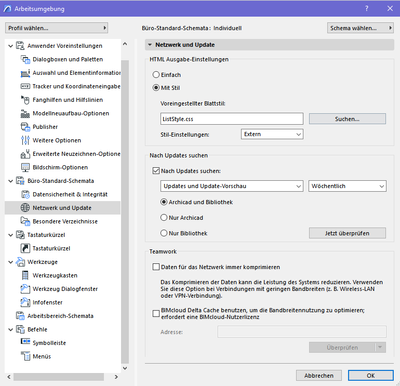Confirm with the OK button
Viewport: 400px width, 386px height.
coord(371,375)
